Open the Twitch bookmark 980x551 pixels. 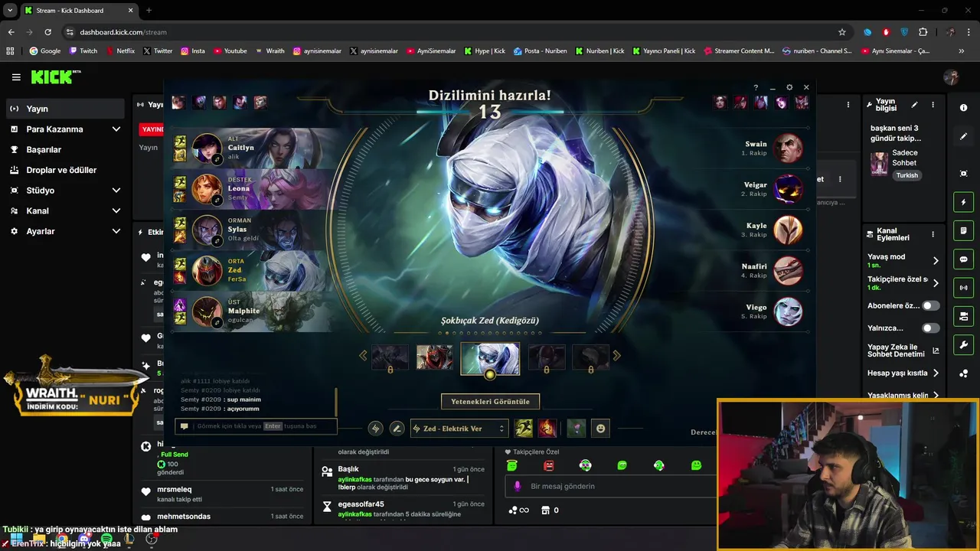[x=83, y=51]
